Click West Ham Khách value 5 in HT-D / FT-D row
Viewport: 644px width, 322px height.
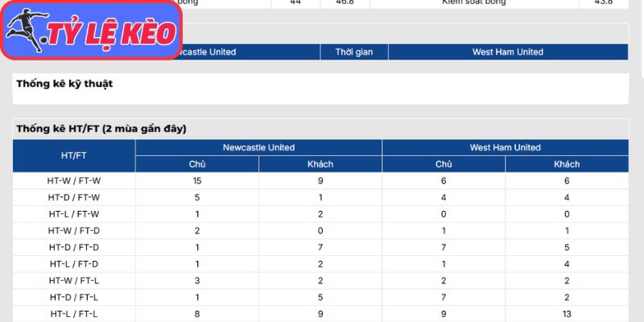point(567,247)
